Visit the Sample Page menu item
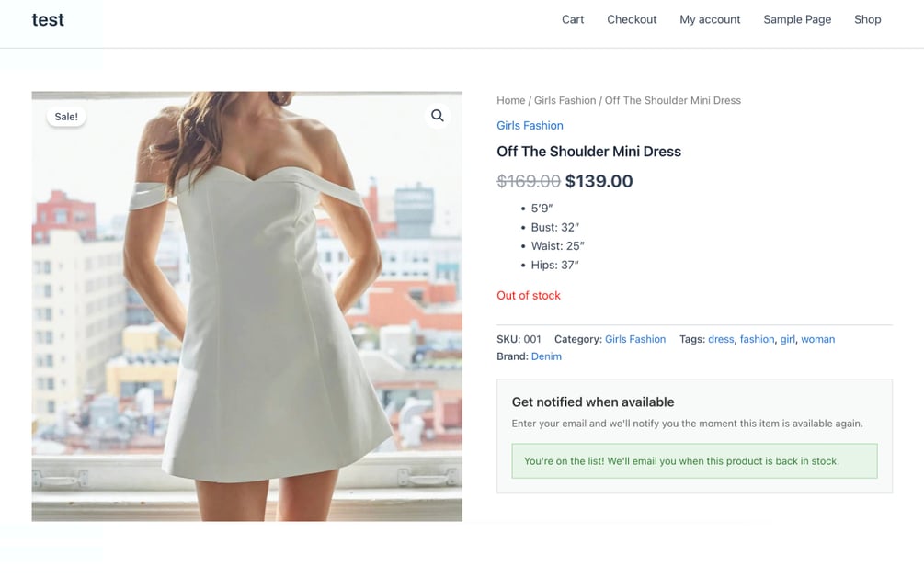Image resolution: width=924 pixels, height=577 pixels. 797,19
